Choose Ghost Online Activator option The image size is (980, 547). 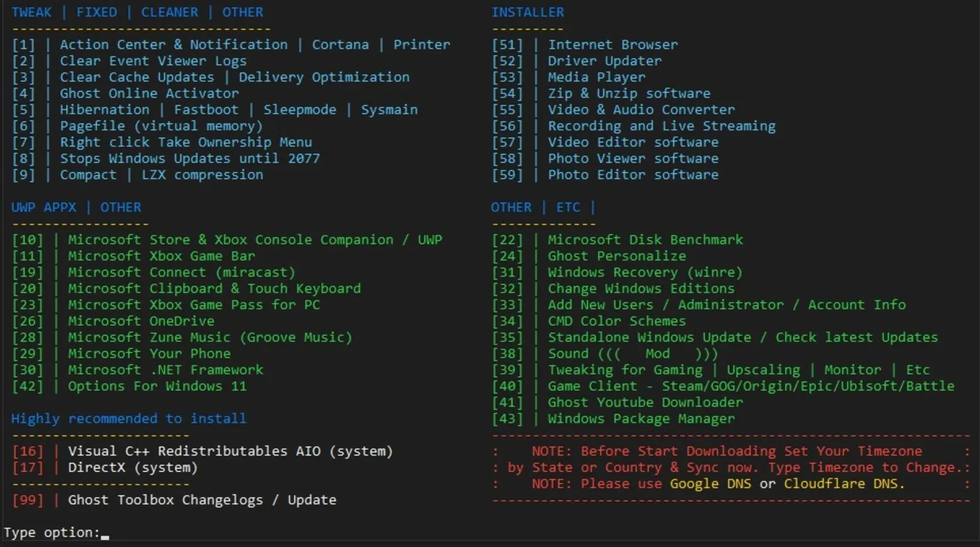(126, 94)
